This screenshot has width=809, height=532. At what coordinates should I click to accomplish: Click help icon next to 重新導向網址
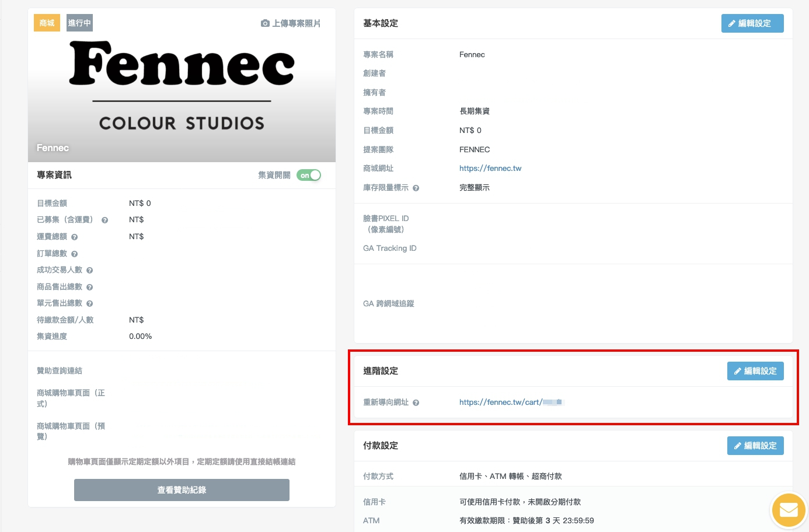tap(416, 402)
